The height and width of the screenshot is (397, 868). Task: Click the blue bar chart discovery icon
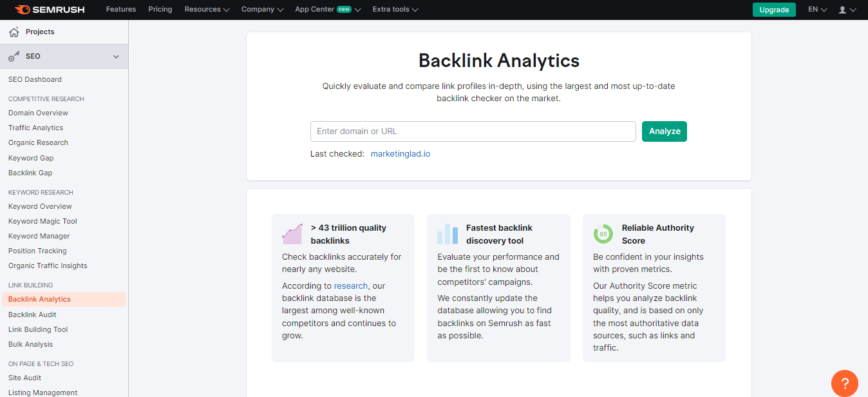(x=448, y=234)
